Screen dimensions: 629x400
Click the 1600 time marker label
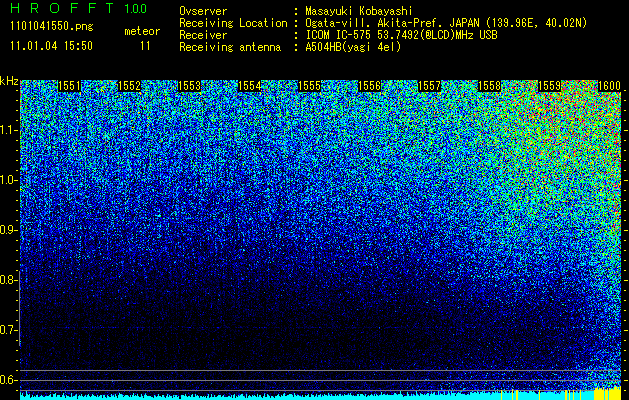point(609,86)
